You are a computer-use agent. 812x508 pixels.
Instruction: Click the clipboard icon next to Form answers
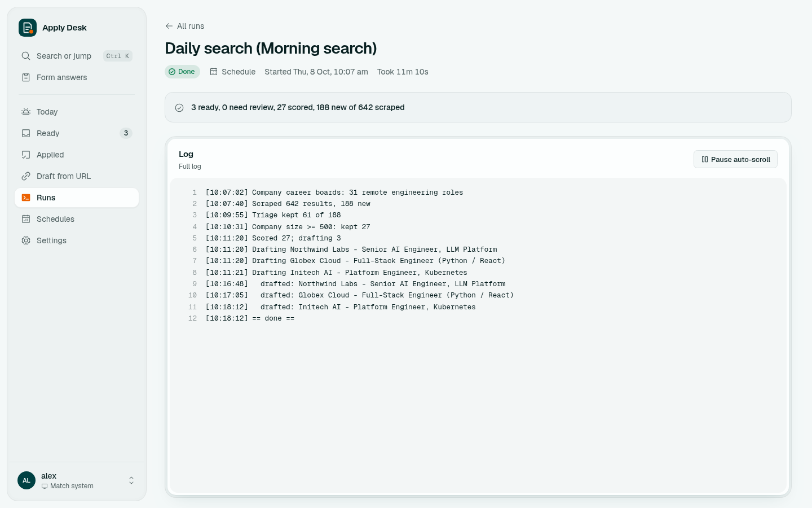pyautogui.click(x=26, y=77)
